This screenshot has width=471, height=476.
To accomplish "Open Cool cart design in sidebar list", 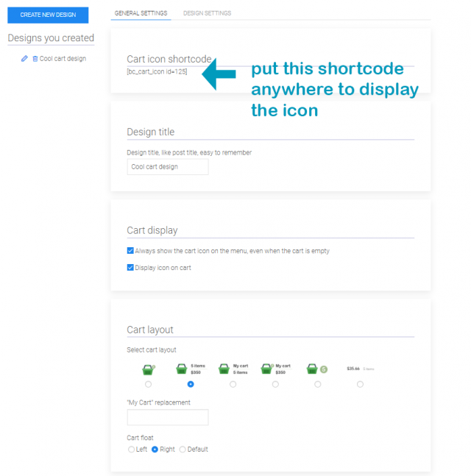I will (x=63, y=59).
